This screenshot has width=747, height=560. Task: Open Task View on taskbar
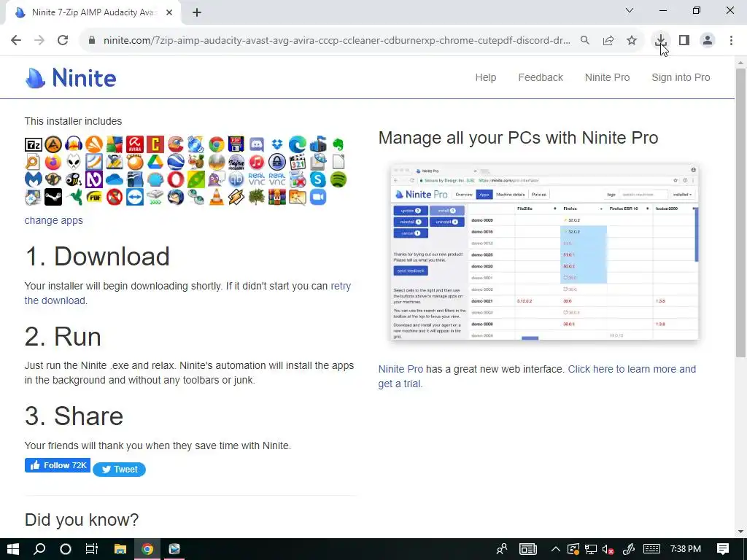coord(91,549)
